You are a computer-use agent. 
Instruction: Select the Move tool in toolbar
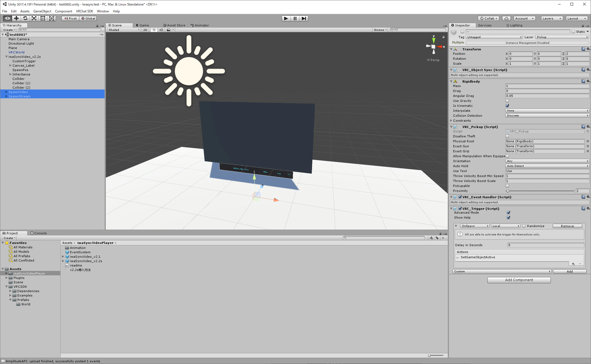(x=16, y=18)
